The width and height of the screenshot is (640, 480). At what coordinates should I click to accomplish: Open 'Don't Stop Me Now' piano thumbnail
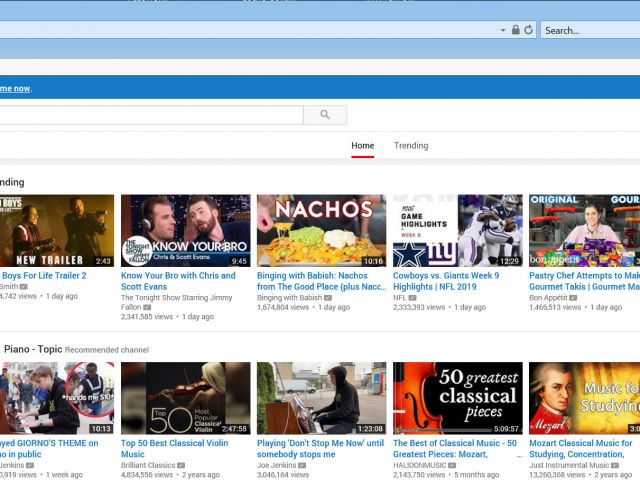pyautogui.click(x=322, y=398)
